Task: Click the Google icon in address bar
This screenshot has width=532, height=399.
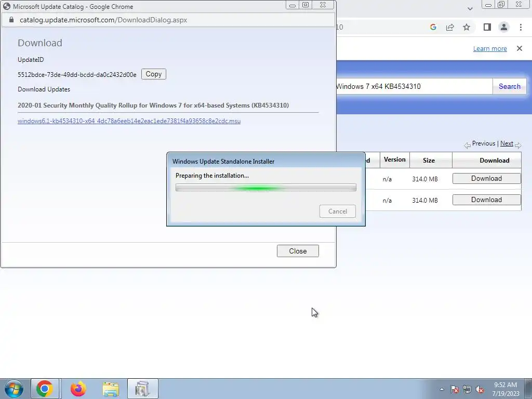Action: tap(433, 27)
